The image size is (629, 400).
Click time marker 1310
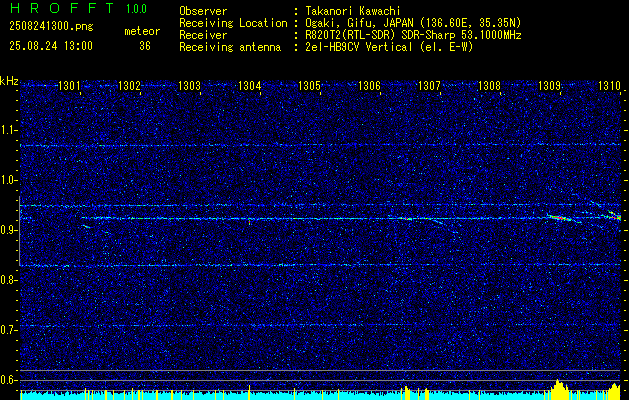tap(609, 85)
